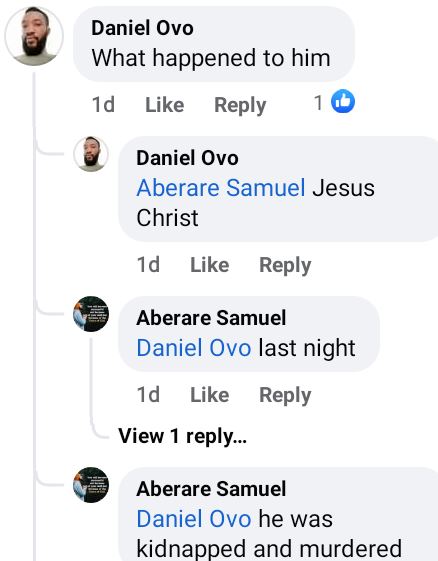The width and height of the screenshot is (438, 561).
Task: Reply to the 'Jesus Christ' comment
Action: click(285, 265)
